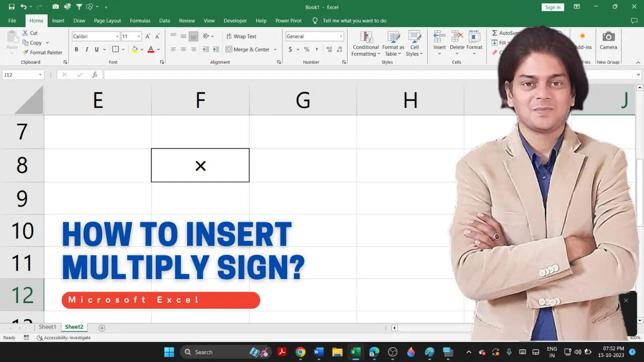Expand Merge & Center dropdown arrow

[275, 49]
